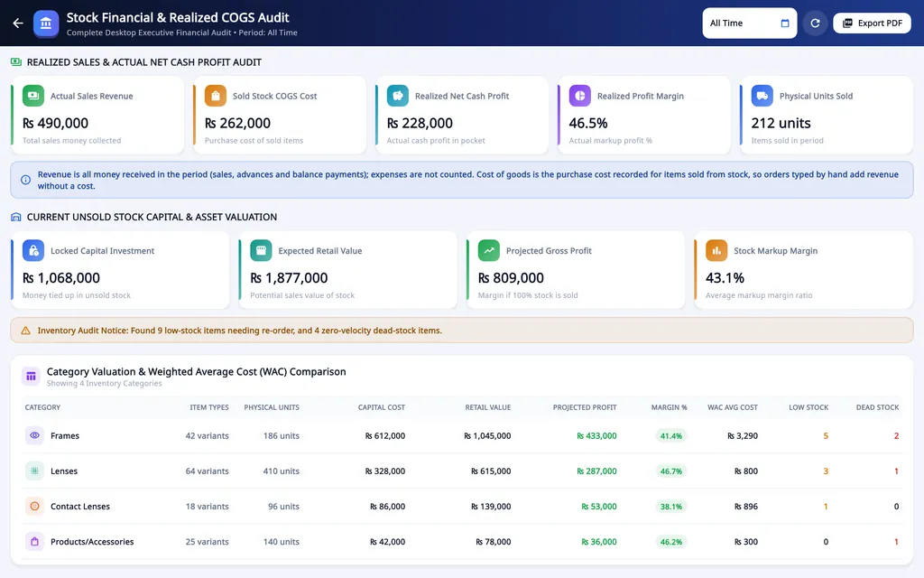924x578 pixels.
Task: Click the LOW STOCK column header
Action: tap(808, 407)
